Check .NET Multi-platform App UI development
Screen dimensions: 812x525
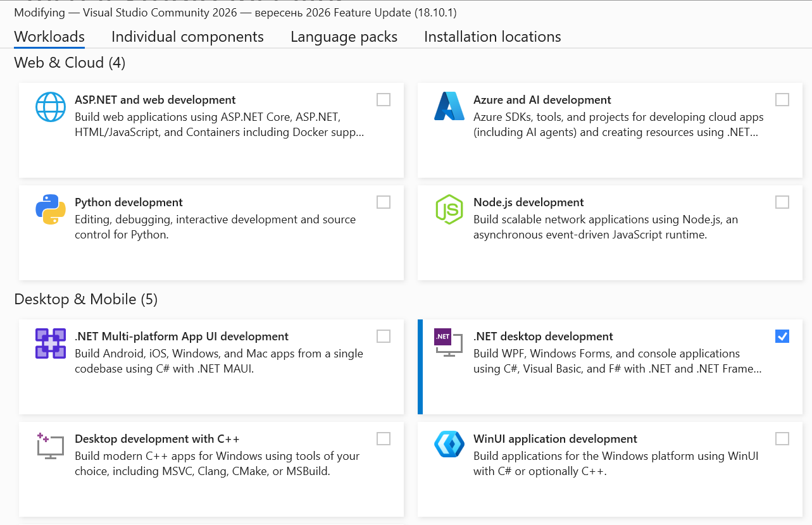click(x=384, y=336)
